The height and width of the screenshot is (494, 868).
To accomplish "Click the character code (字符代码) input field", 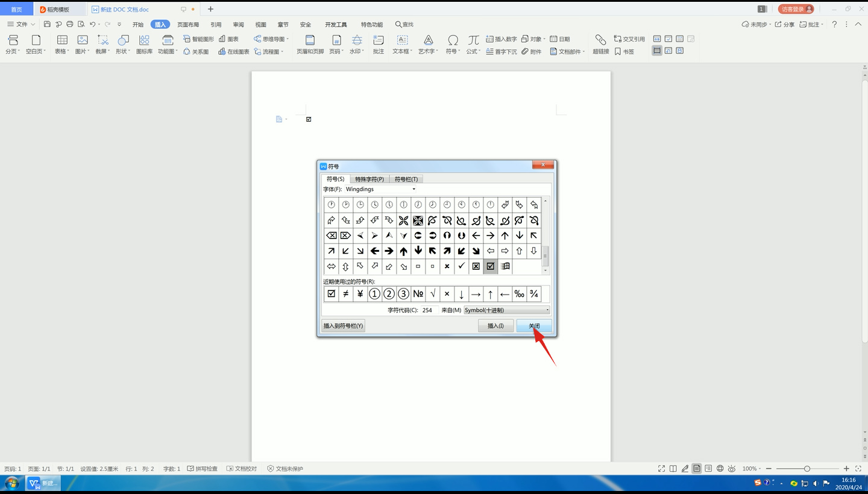I will point(430,310).
